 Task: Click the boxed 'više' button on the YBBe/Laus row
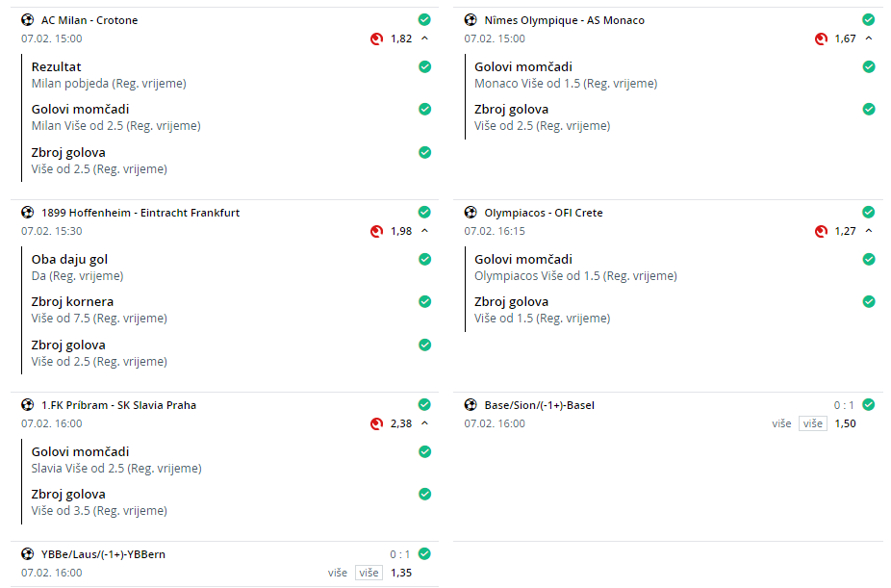click(x=369, y=573)
